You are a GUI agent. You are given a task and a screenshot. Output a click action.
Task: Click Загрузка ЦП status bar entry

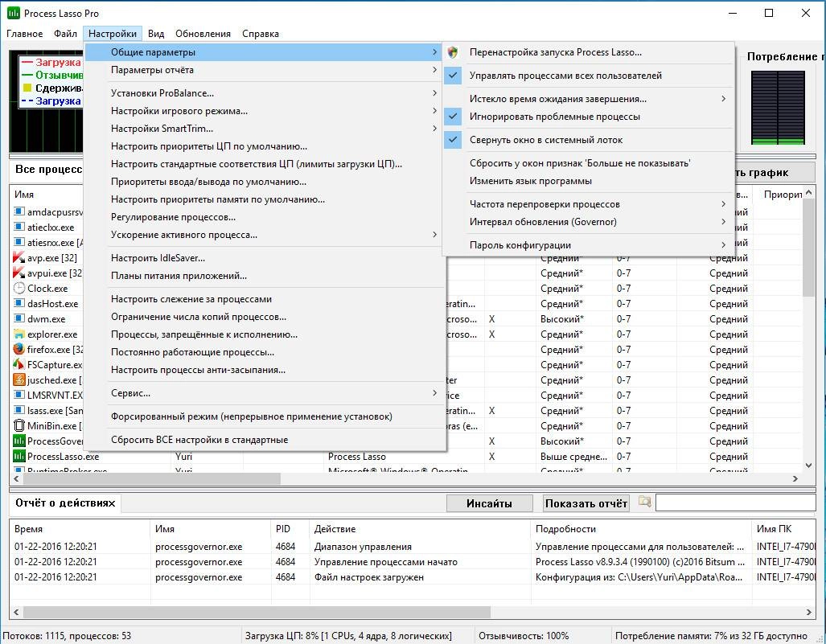tap(348, 636)
